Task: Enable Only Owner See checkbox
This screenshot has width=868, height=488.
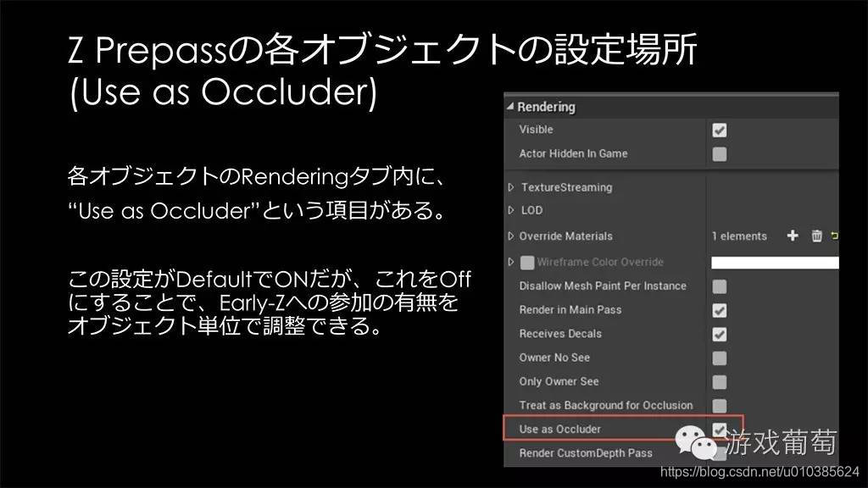Action: click(719, 382)
